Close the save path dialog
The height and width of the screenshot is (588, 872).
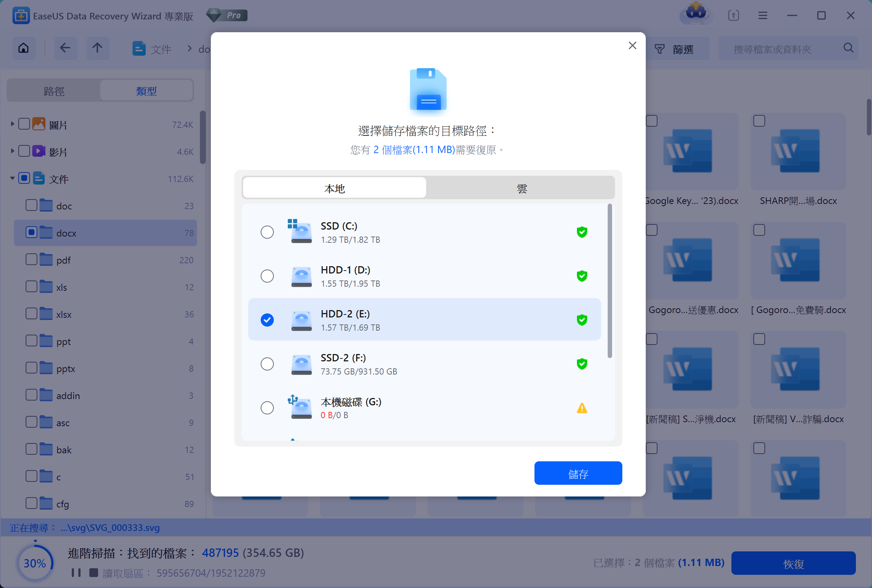pos(632,45)
